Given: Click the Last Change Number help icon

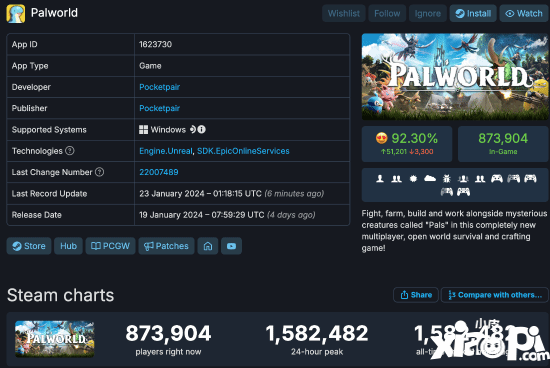Looking at the screenshot, I should [x=100, y=172].
